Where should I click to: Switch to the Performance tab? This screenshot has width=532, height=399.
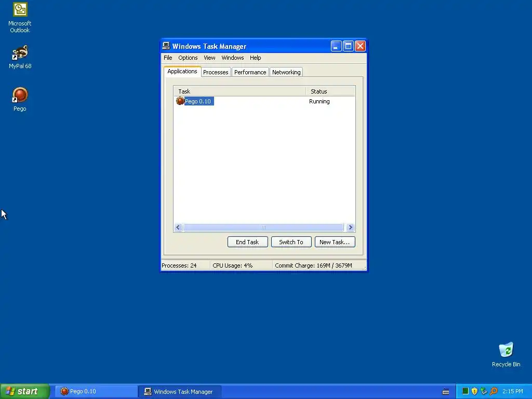pos(250,72)
